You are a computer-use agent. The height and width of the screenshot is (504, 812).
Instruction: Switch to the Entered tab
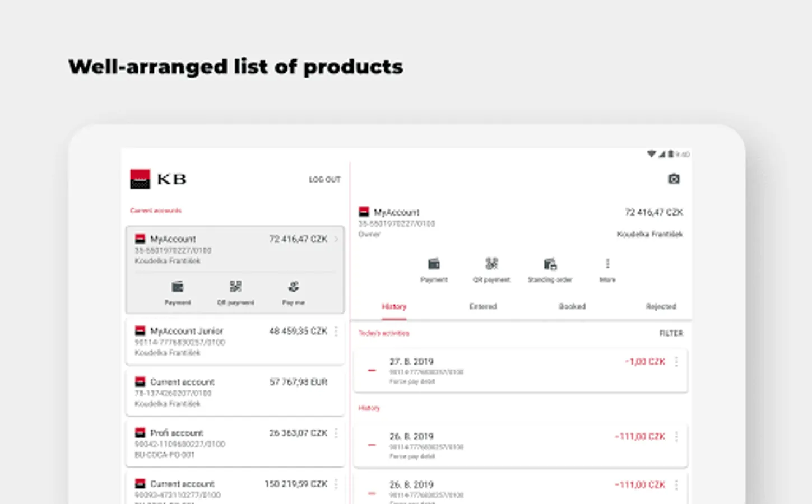483,306
